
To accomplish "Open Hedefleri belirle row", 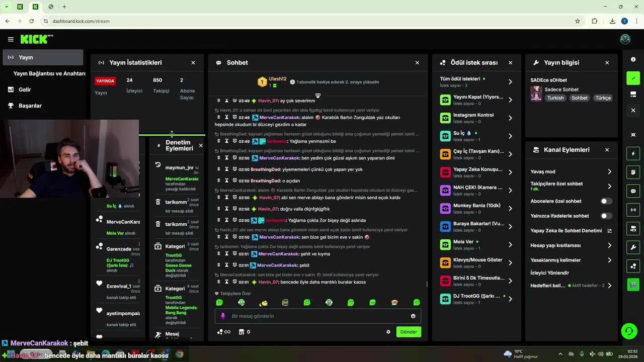I will (x=571, y=286).
